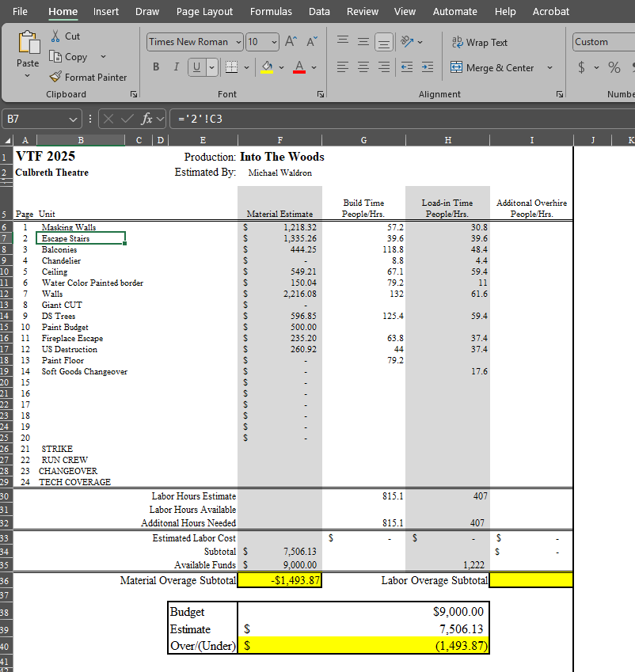Expand Borders dropdown arrow
Image resolution: width=635 pixels, height=672 pixels.
[x=246, y=67]
